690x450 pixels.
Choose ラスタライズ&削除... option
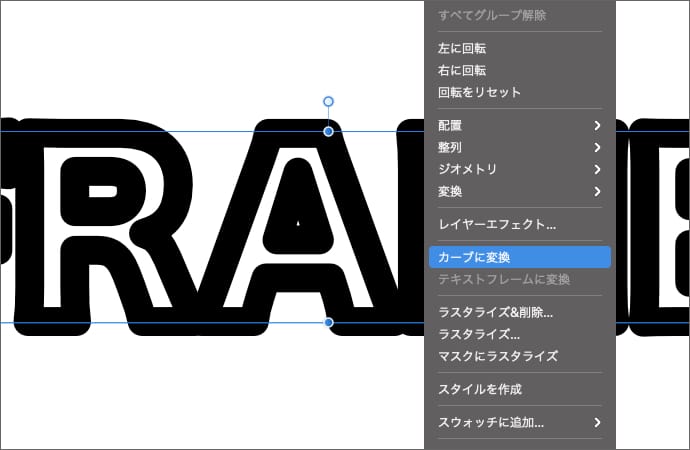[496, 312]
